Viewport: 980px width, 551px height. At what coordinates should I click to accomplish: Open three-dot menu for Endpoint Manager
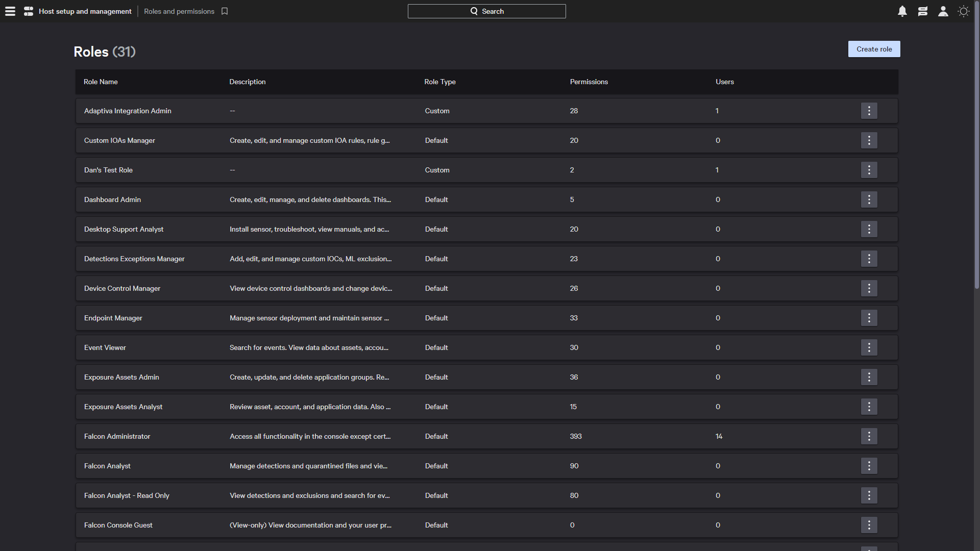coord(869,318)
